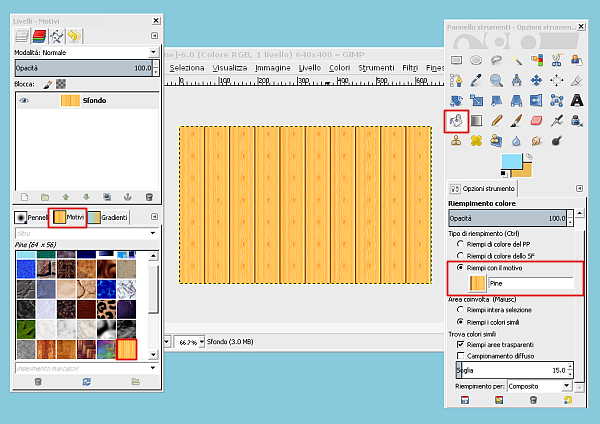The width and height of the screenshot is (600, 424).
Task: Choose Riempi di colore del PP
Action: click(460, 243)
